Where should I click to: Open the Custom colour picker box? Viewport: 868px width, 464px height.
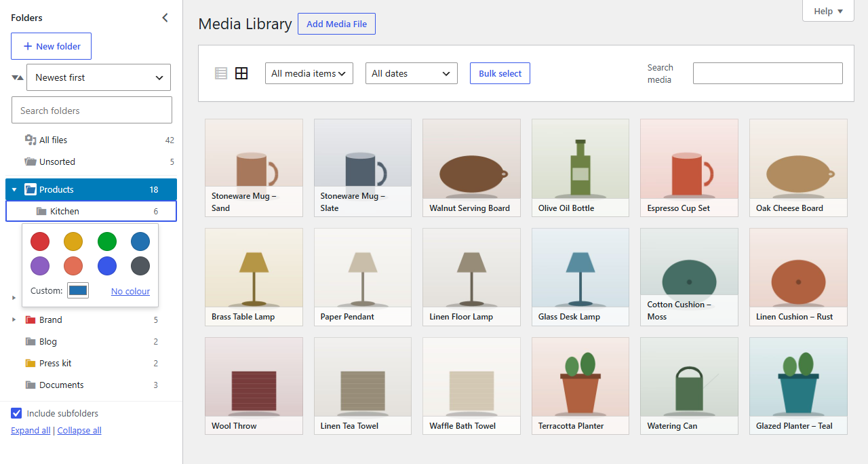point(78,290)
